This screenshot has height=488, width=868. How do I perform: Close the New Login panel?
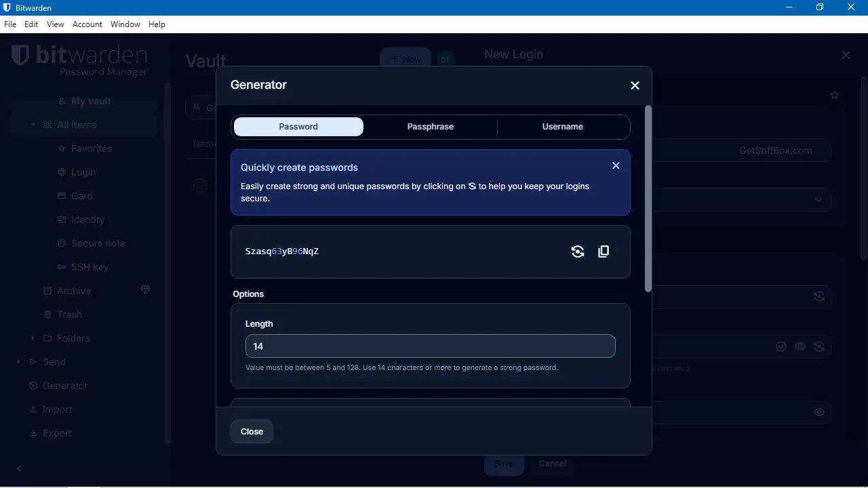pyautogui.click(x=846, y=55)
